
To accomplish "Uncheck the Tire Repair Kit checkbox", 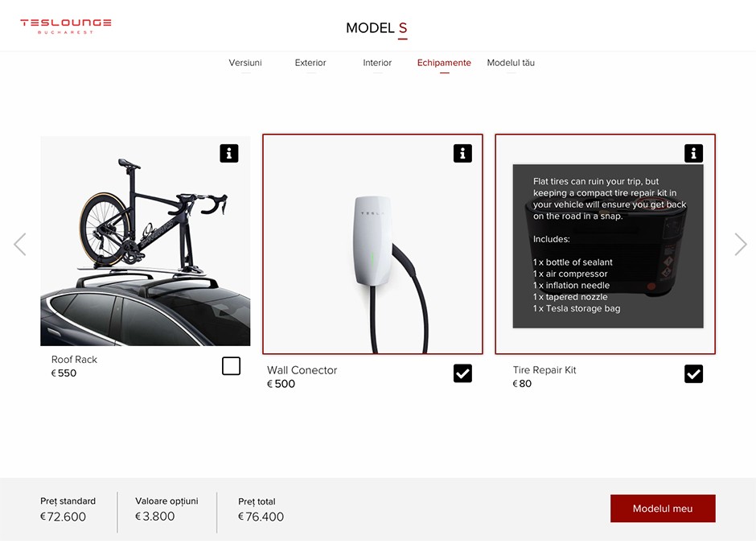I will click(x=693, y=373).
